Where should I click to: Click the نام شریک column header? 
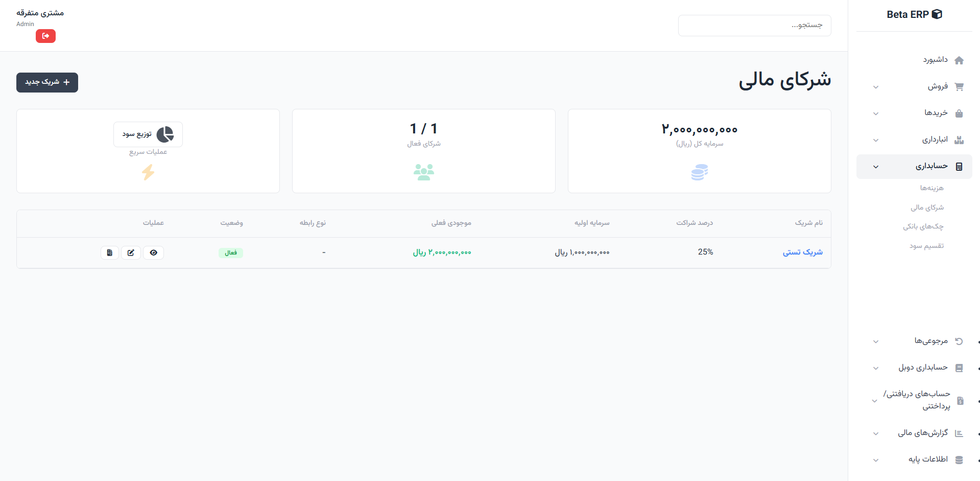click(x=808, y=223)
